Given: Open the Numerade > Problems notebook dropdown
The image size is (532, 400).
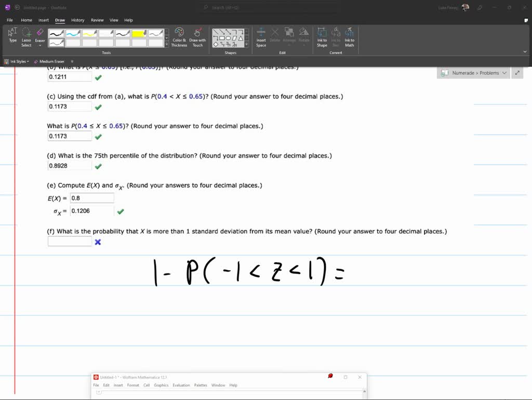Looking at the screenshot, I should point(474,73).
